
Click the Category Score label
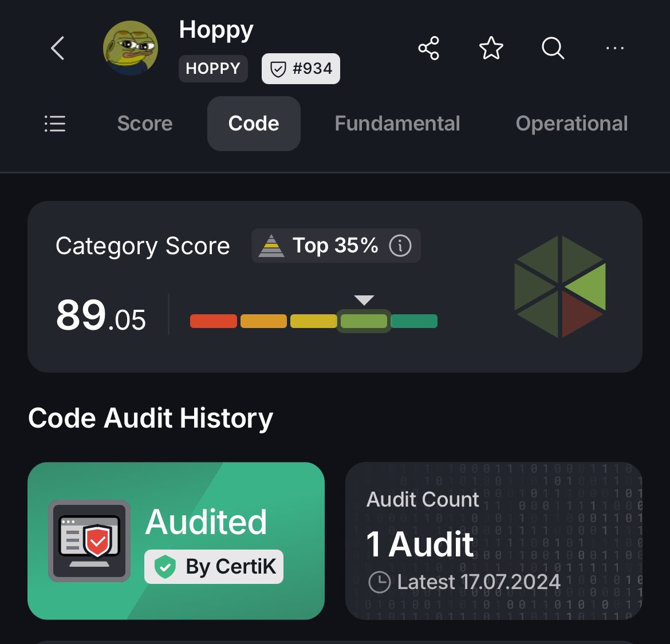pos(143,246)
